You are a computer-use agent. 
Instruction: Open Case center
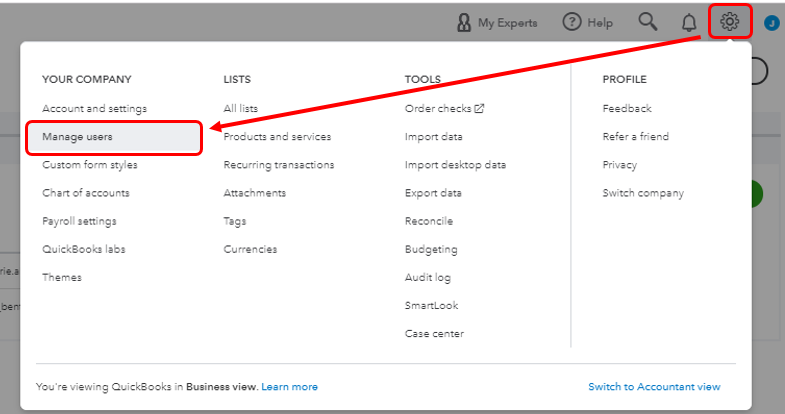click(434, 333)
